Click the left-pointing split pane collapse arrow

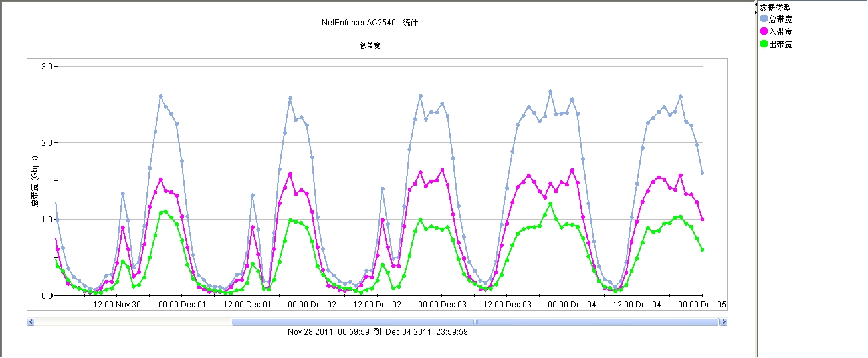[756, 5]
